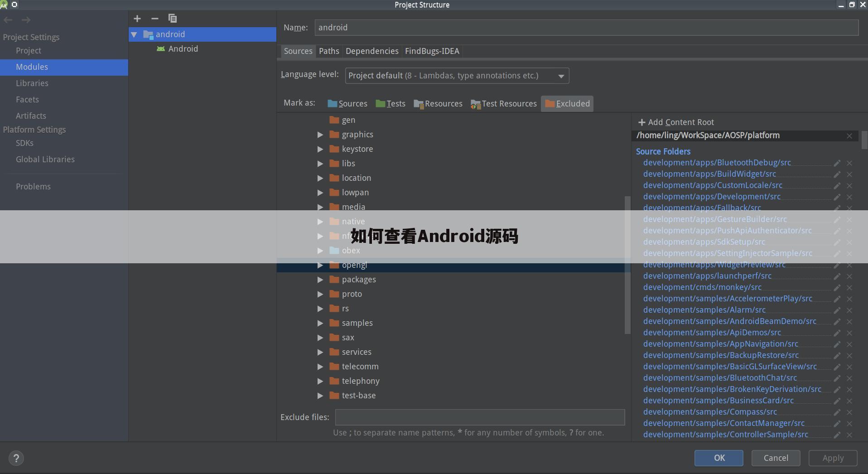
Task: Click the help question mark icon
Action: tap(16, 458)
